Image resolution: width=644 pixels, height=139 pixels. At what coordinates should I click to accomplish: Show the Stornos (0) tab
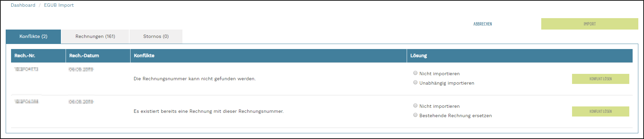coord(156,37)
